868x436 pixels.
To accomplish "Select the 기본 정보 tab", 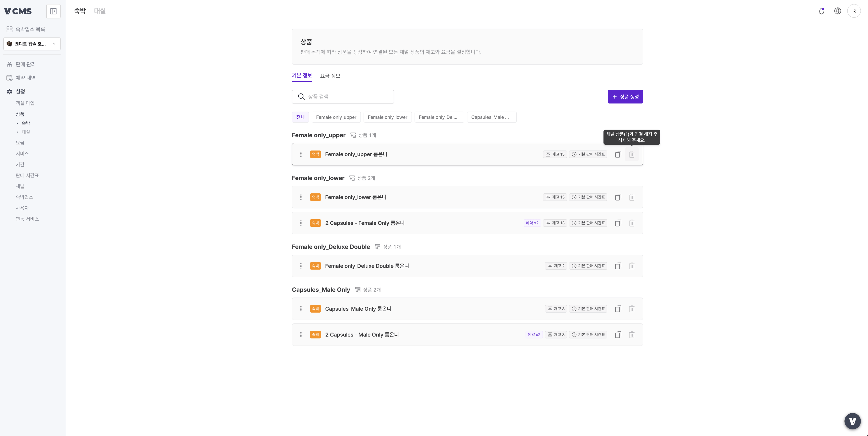I will [x=302, y=76].
